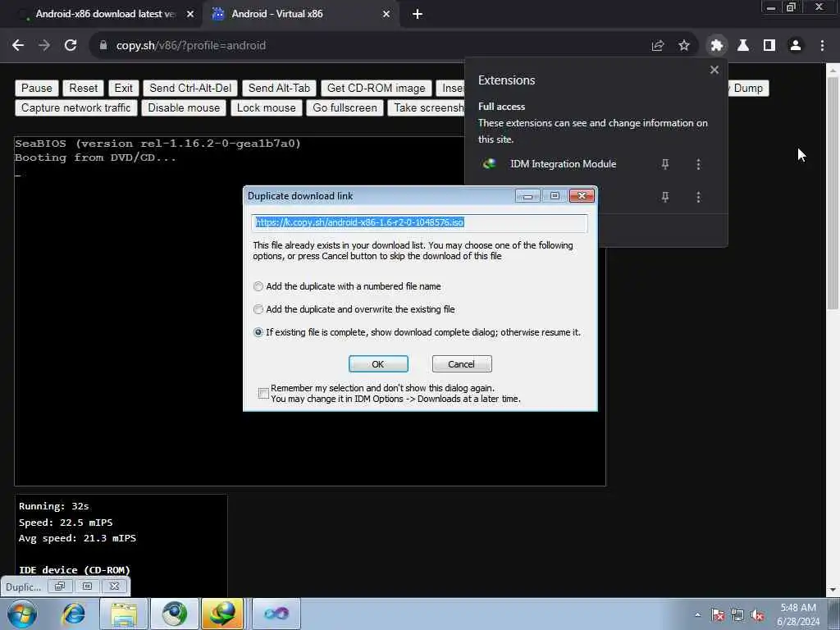
Task: Click the Dump button
Action: click(748, 88)
